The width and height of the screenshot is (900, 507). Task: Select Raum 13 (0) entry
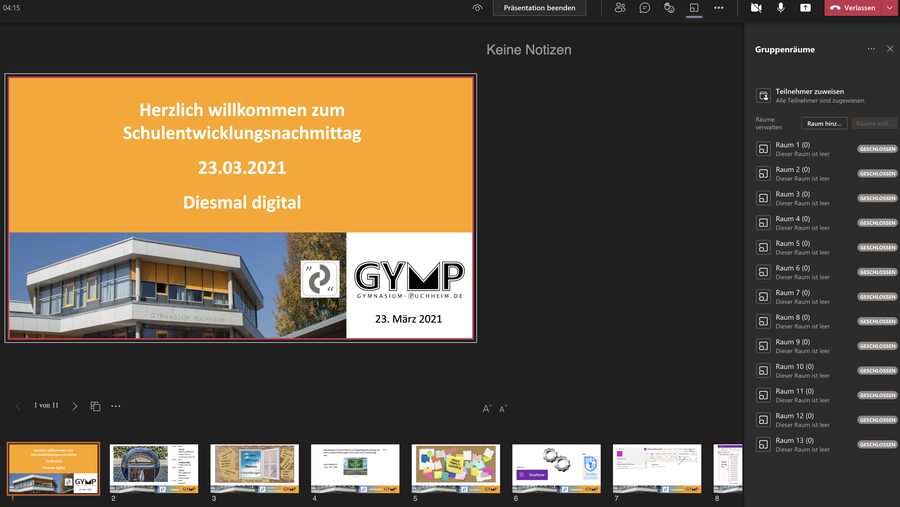coord(825,445)
